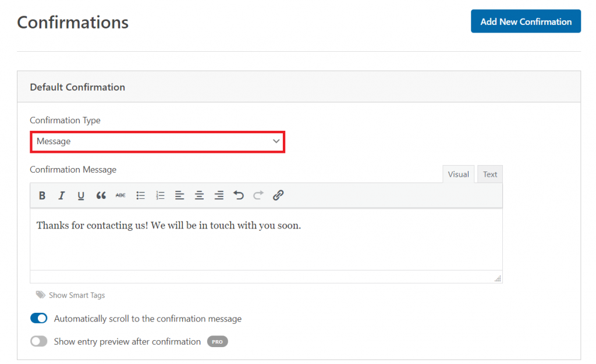This screenshot has width=596, height=364.
Task: Switch to the Visual editing tab
Action: 458,174
